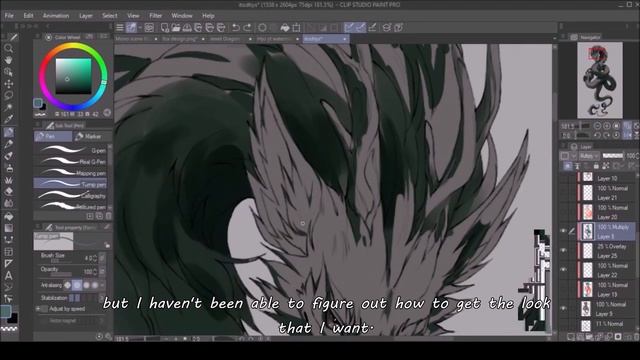The height and width of the screenshot is (360, 640).
Task: Hide Layer 25 with its eye icon
Action: [x=563, y=250]
